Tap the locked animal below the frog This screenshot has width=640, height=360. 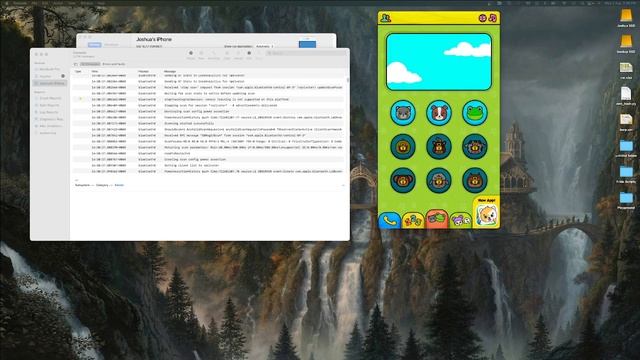click(x=475, y=147)
